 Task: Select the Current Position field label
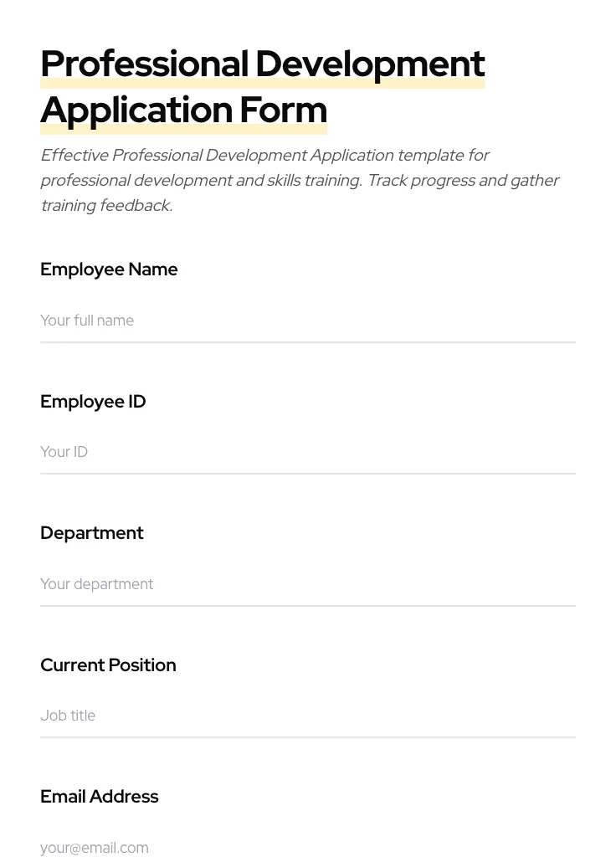click(108, 665)
